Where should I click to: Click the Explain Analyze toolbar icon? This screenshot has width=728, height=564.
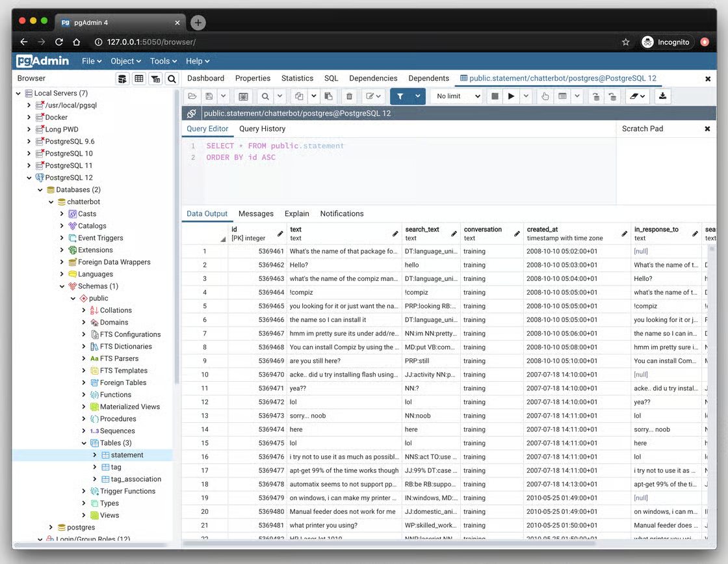click(563, 96)
